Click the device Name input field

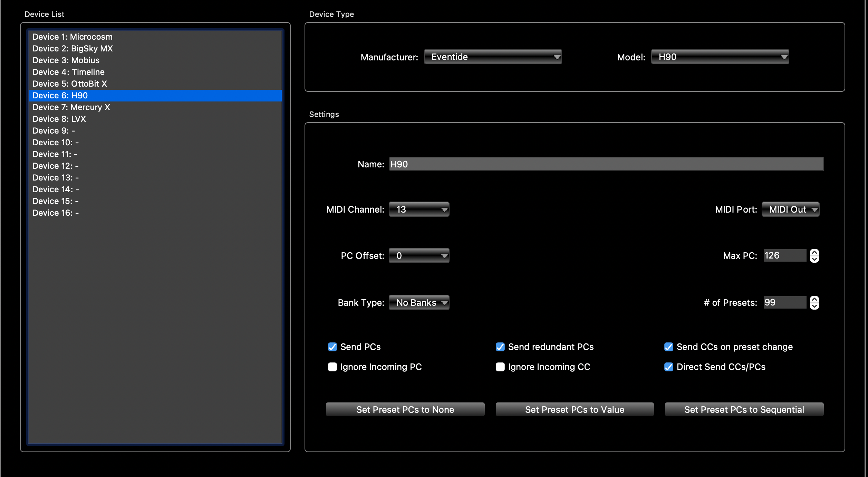(x=606, y=164)
